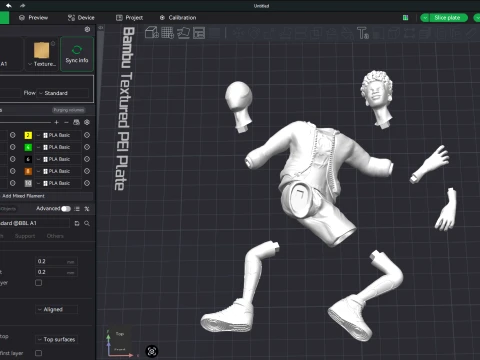Edit filament 10 PLA Basic preset
Viewport: 480px width, 360px height.
[87, 183]
